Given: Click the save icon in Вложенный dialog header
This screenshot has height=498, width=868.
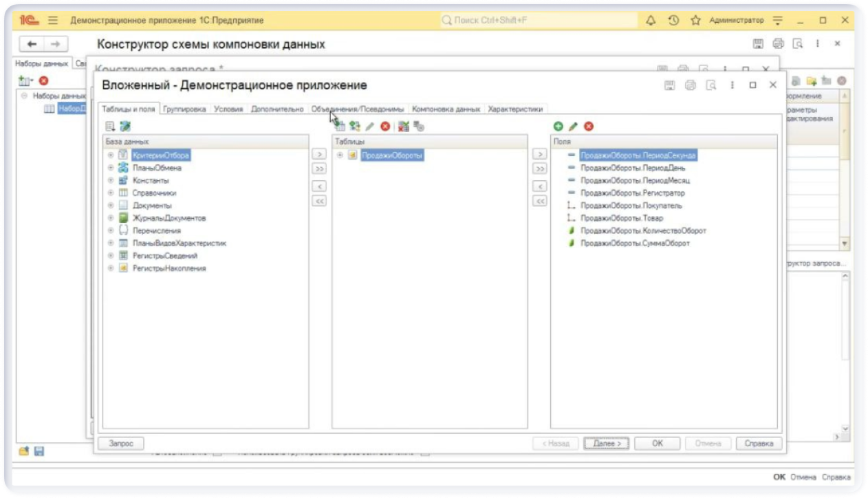Looking at the screenshot, I should click(x=669, y=85).
